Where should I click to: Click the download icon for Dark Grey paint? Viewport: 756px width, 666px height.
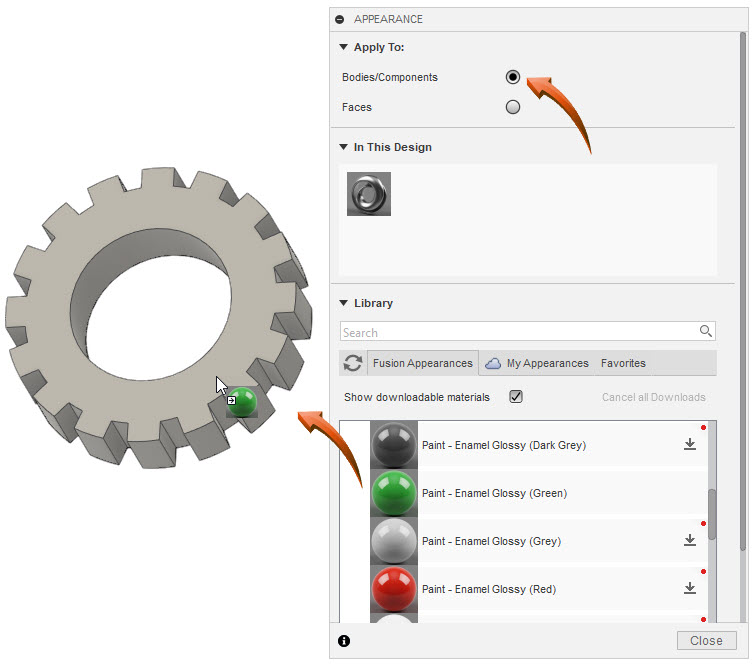click(689, 445)
